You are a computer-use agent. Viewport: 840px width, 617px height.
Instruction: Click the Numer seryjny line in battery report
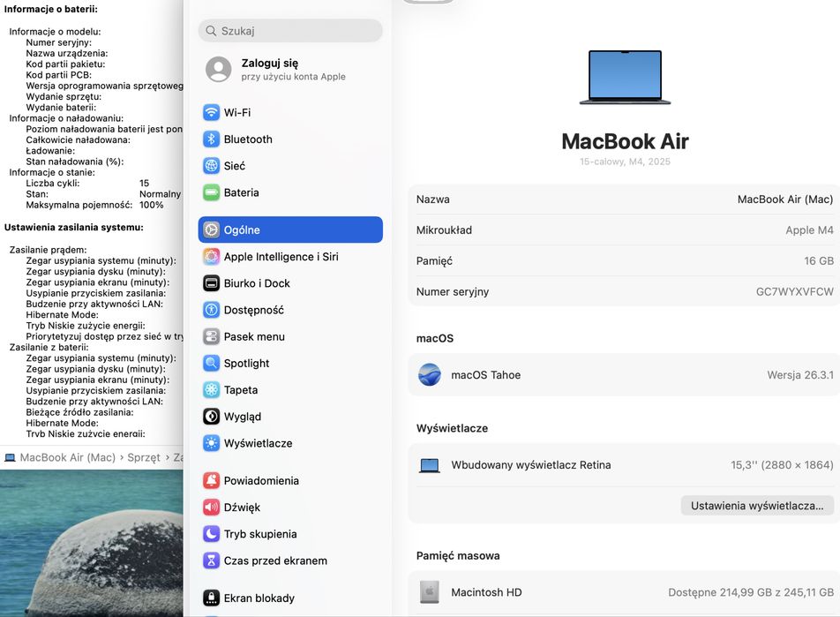pyautogui.click(x=58, y=42)
